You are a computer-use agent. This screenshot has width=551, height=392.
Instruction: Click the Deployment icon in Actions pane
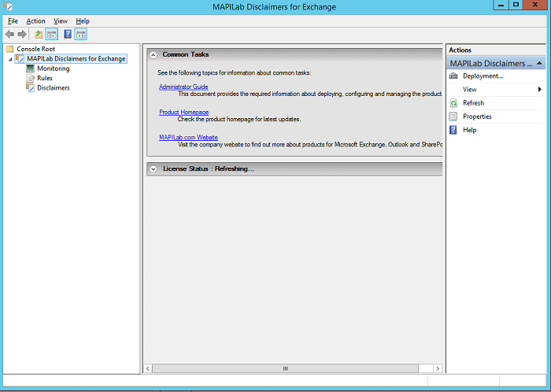(x=453, y=76)
